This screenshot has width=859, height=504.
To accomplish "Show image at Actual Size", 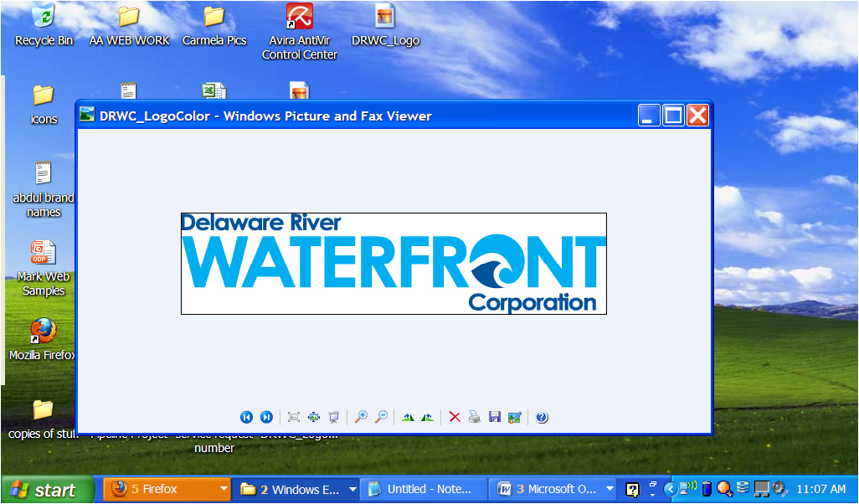I will (314, 417).
